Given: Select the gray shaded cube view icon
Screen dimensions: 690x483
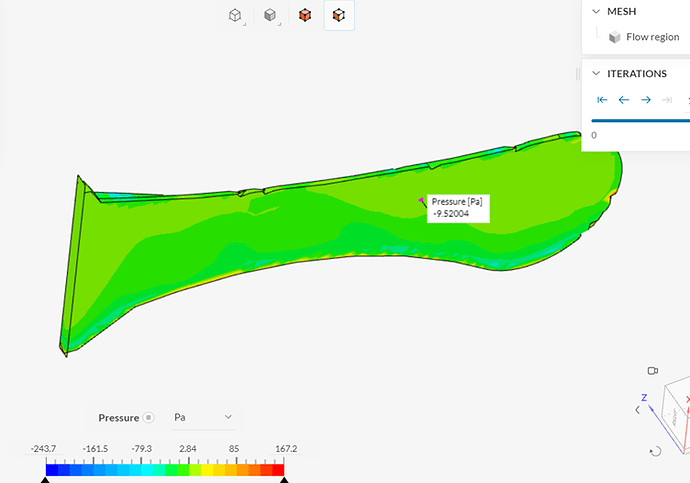Looking at the screenshot, I should click(270, 15).
